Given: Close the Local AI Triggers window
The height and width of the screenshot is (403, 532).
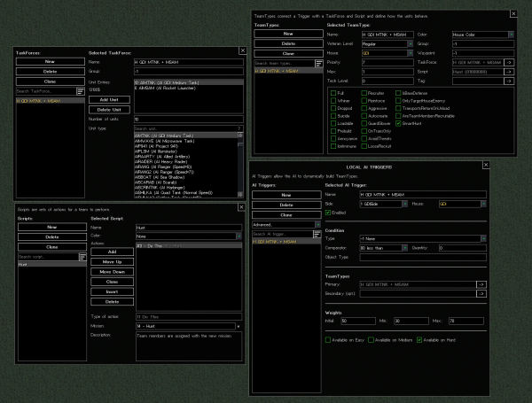Looking at the screenshot, I should (486, 165).
